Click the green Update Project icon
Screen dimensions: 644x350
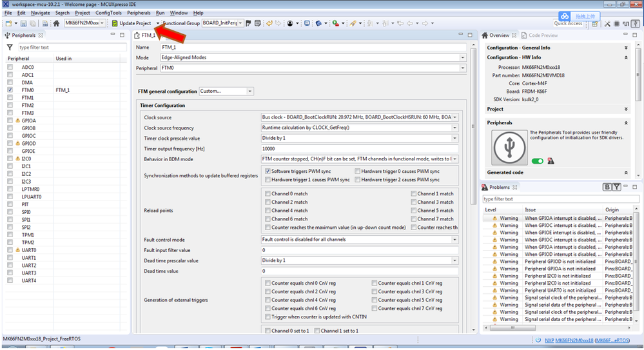coord(115,23)
